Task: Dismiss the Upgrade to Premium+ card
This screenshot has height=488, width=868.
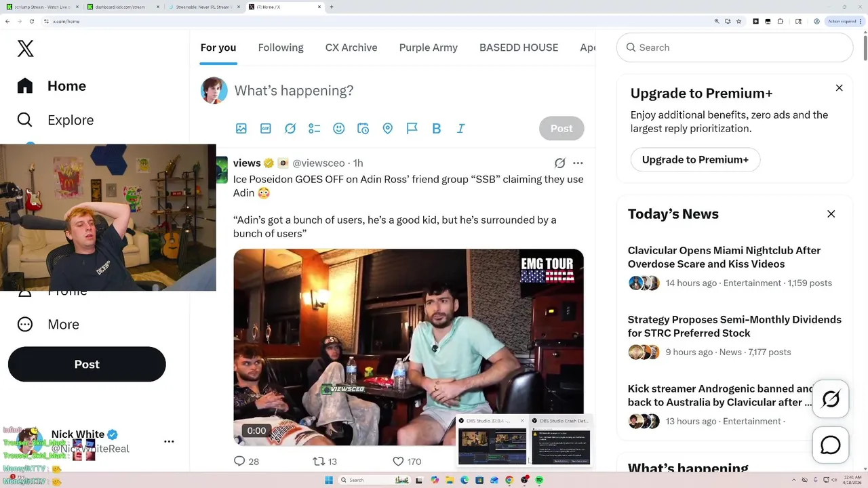Action: 839,88
